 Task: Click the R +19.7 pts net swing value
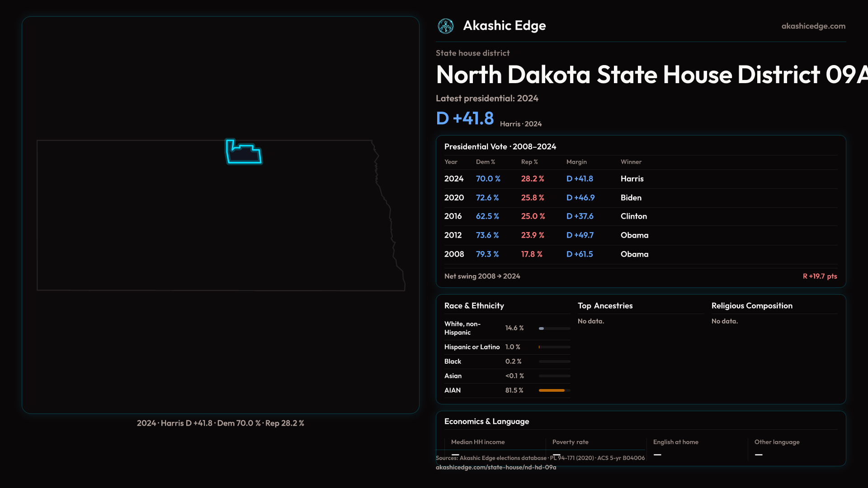pos(819,276)
